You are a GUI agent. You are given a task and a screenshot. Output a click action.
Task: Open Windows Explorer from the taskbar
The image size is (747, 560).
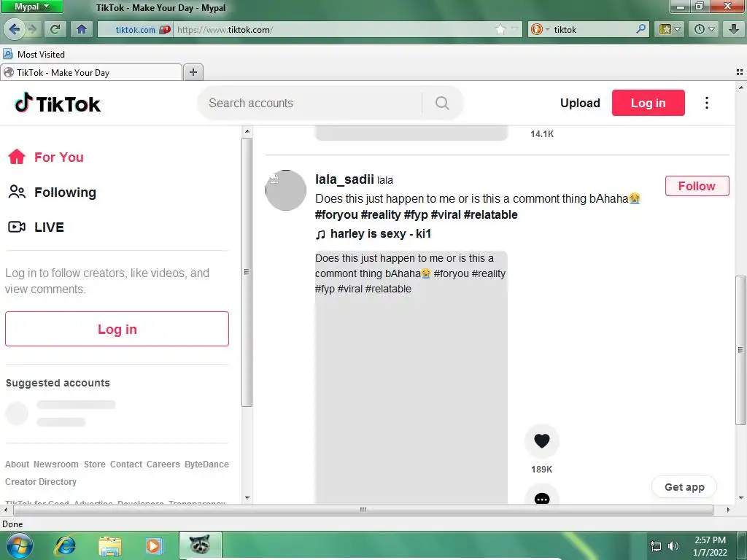click(x=110, y=546)
